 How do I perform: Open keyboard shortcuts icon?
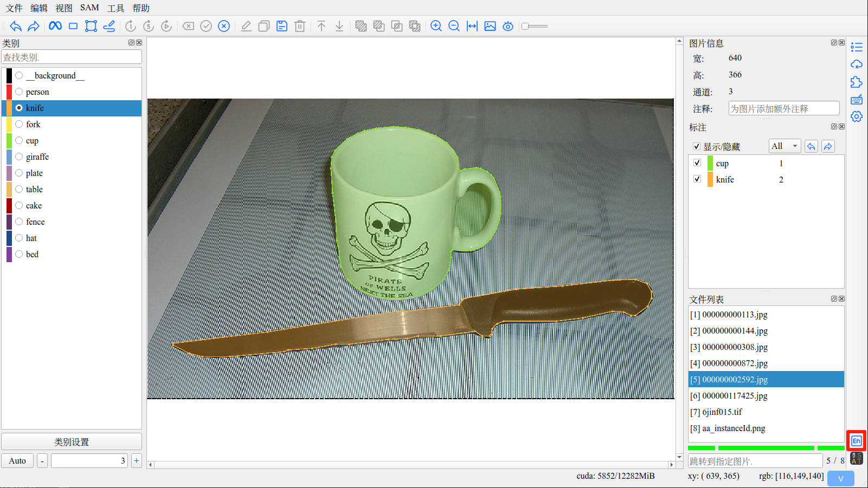coord(857,99)
